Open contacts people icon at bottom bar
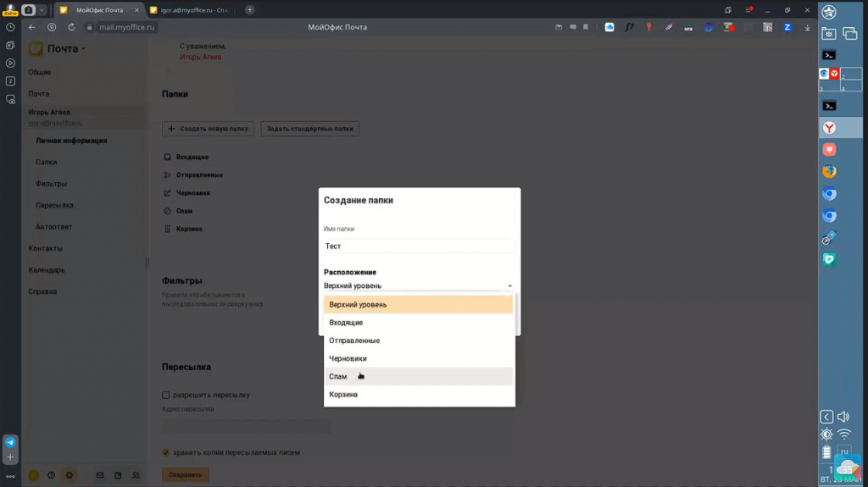Screen dimensions: 868x487 click(x=136, y=475)
